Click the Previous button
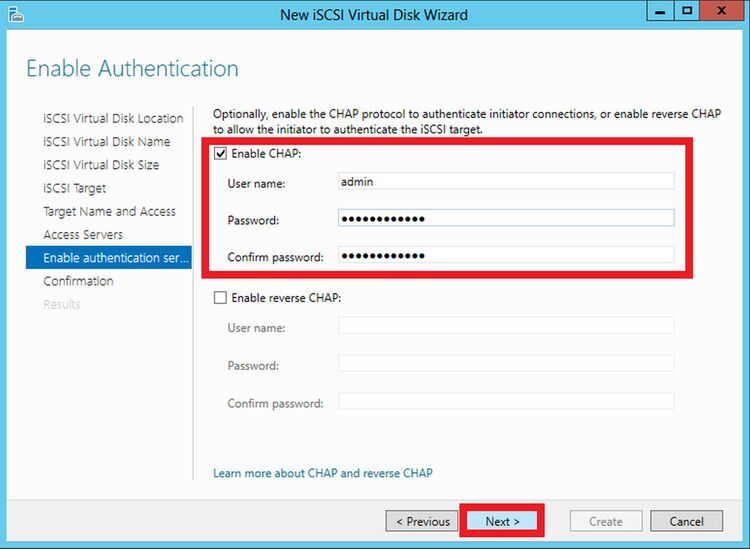 [422, 521]
